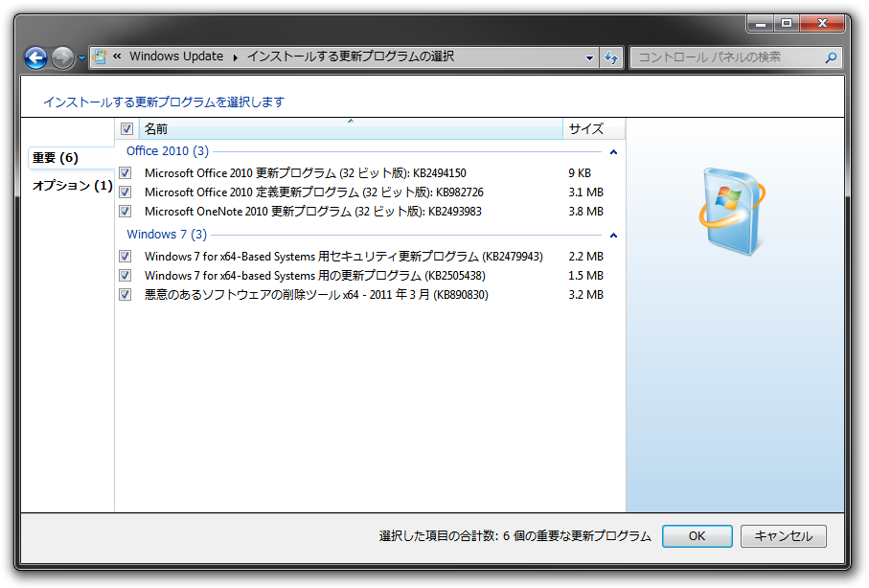Click the magnifier search icon
The width and height of the screenshot is (869, 588).
(831, 57)
